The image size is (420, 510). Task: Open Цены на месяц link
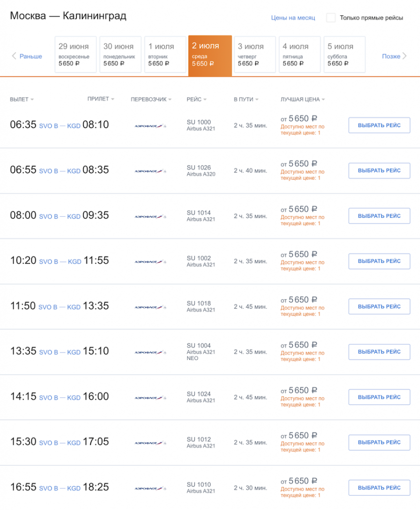293,18
